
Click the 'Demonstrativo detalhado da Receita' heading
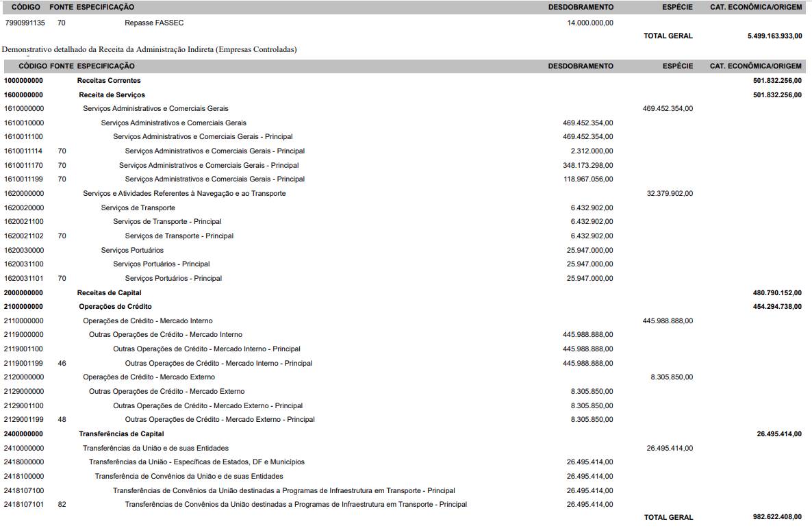(x=149, y=50)
